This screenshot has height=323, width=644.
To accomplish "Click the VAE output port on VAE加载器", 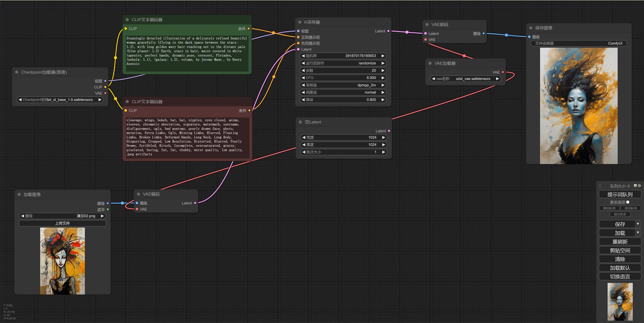I will 503,72.
